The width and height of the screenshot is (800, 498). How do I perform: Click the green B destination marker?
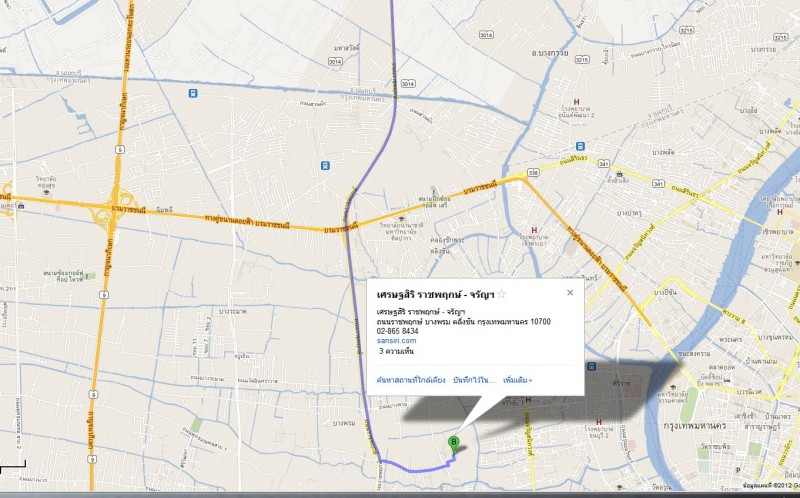coord(453,444)
